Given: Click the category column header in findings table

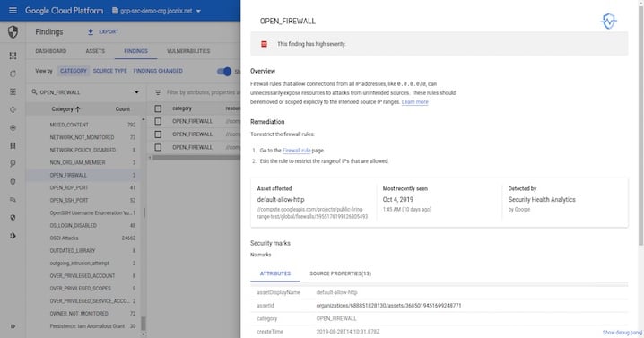Looking at the screenshot, I should (x=182, y=108).
